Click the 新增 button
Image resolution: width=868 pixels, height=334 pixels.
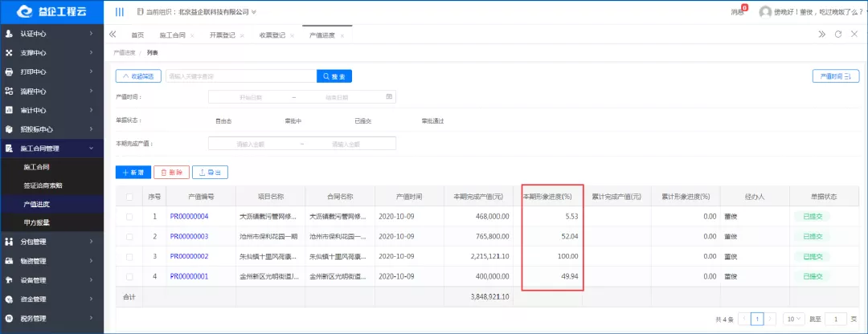133,173
